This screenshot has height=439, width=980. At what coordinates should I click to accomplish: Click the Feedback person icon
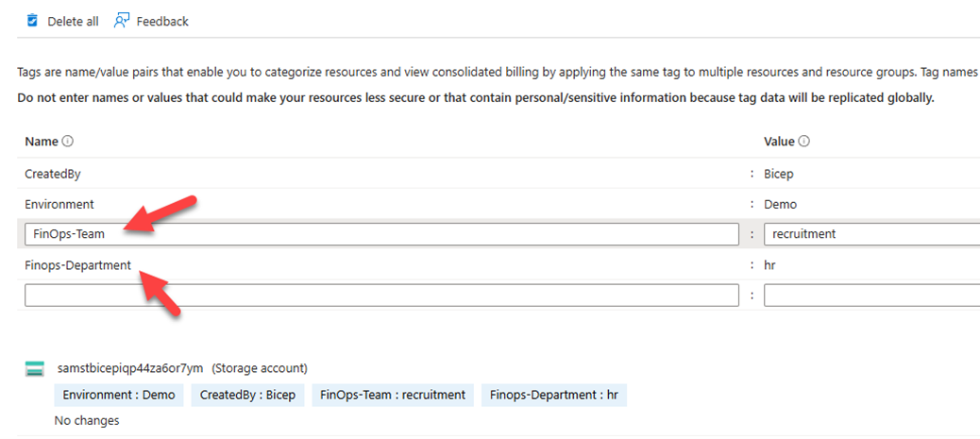pyautogui.click(x=121, y=21)
